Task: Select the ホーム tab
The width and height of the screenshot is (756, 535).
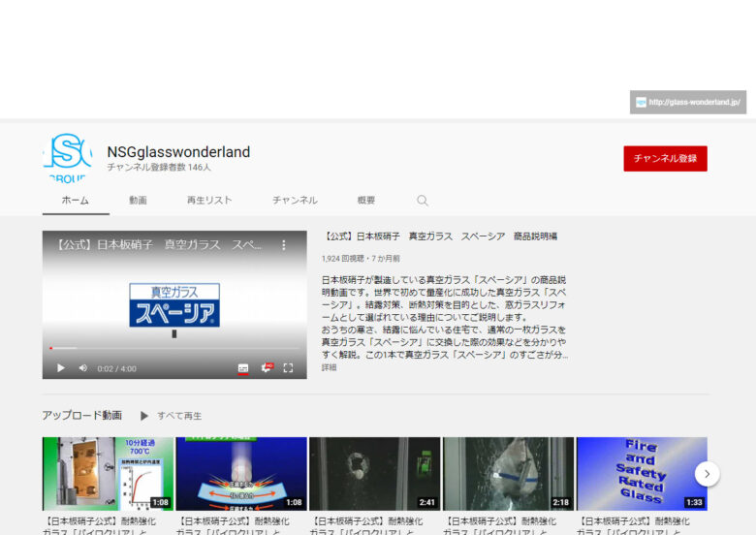Action: (x=76, y=201)
